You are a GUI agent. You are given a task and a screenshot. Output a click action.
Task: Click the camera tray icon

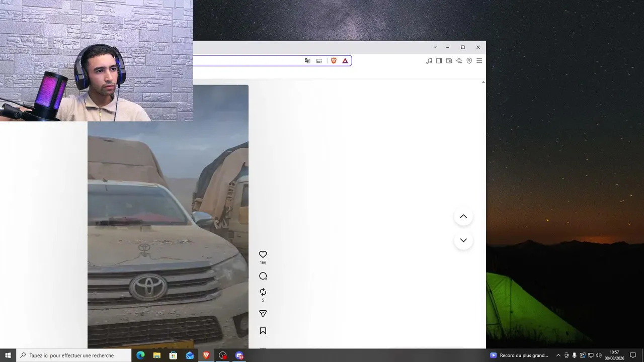(x=567, y=355)
